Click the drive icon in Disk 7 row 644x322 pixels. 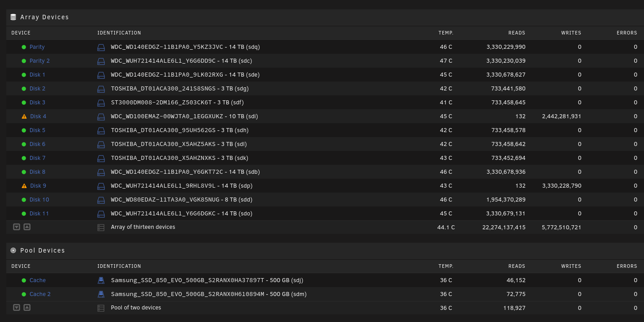point(101,158)
